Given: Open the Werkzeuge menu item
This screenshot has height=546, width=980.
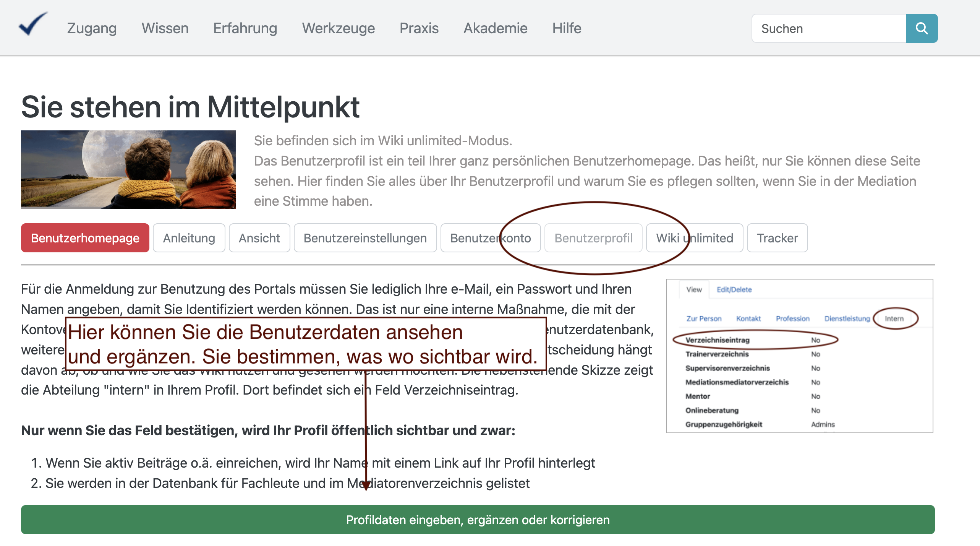Looking at the screenshot, I should (x=338, y=28).
